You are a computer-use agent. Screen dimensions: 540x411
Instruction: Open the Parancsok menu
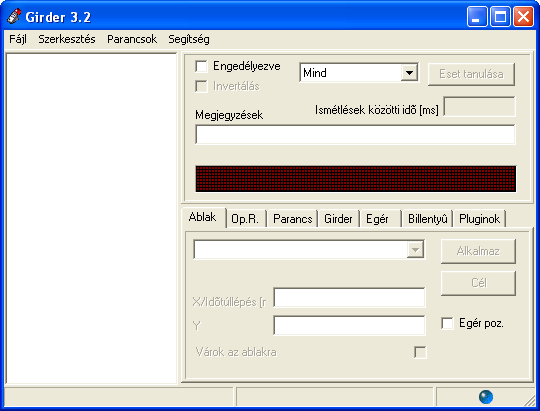(132, 39)
